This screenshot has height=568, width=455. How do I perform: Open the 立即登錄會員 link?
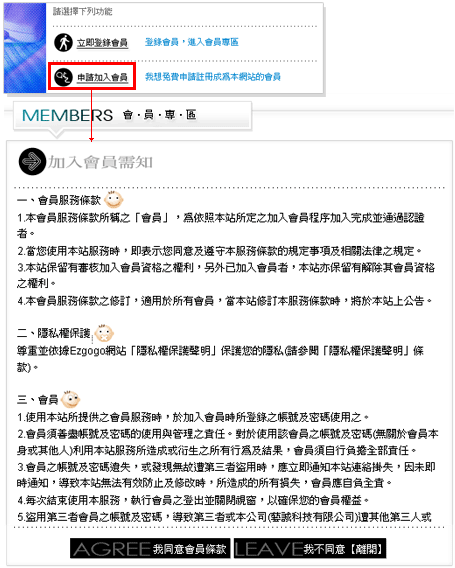click(102, 43)
